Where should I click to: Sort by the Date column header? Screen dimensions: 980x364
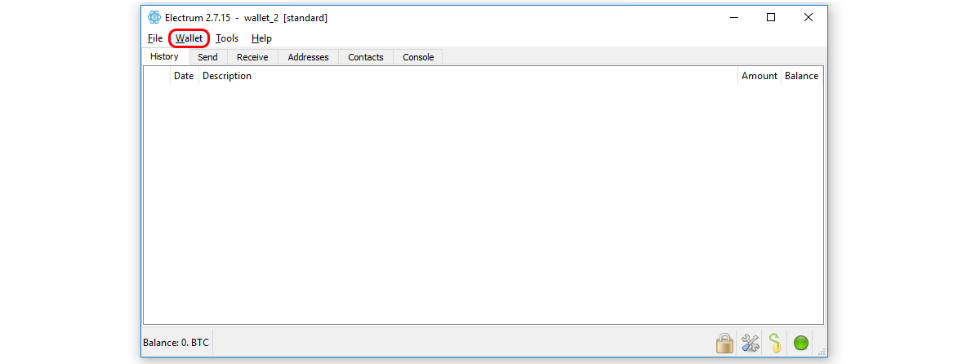point(184,76)
